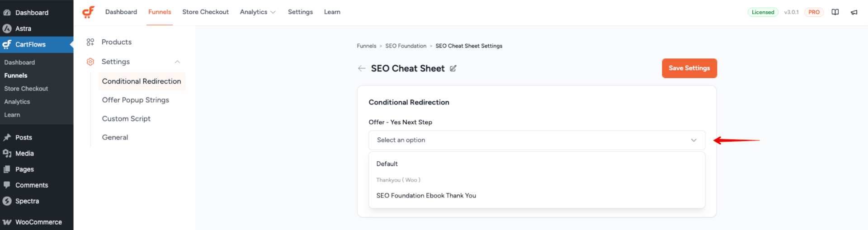Open Analytics in WordPress submenu
This screenshot has width=868, height=230.
point(17,102)
